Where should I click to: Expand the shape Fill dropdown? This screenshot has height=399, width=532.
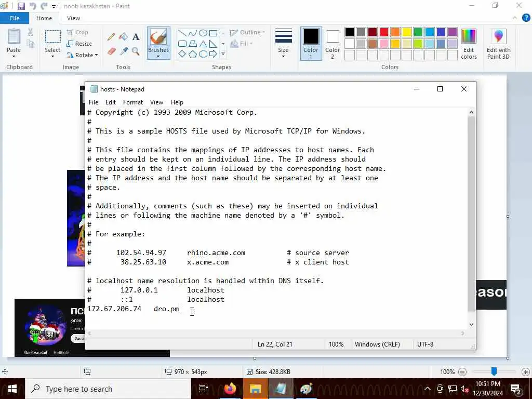[x=251, y=44]
